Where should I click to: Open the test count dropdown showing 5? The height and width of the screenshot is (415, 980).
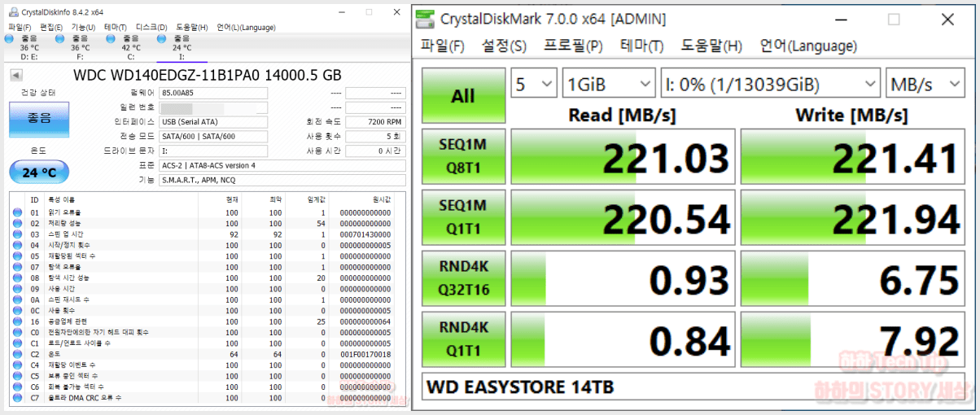click(x=532, y=84)
